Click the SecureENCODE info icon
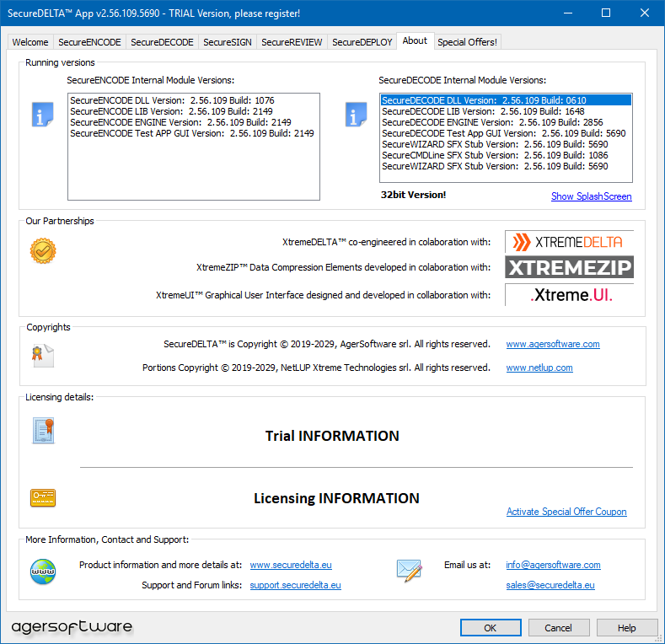 [43, 114]
